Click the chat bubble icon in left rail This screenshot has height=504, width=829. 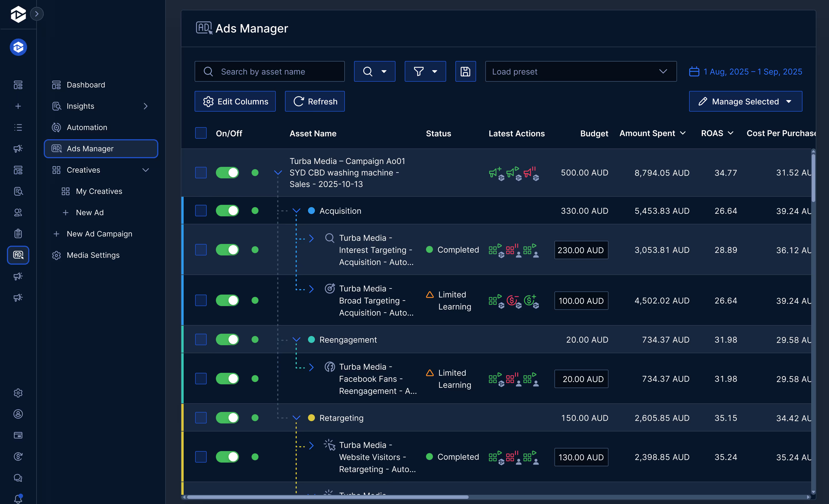pyautogui.click(x=18, y=478)
